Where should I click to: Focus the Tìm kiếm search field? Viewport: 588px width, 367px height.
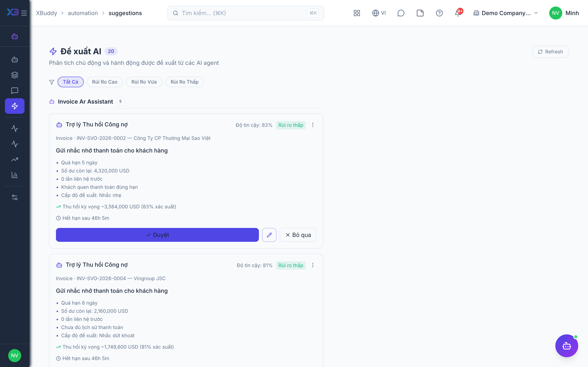click(x=245, y=13)
